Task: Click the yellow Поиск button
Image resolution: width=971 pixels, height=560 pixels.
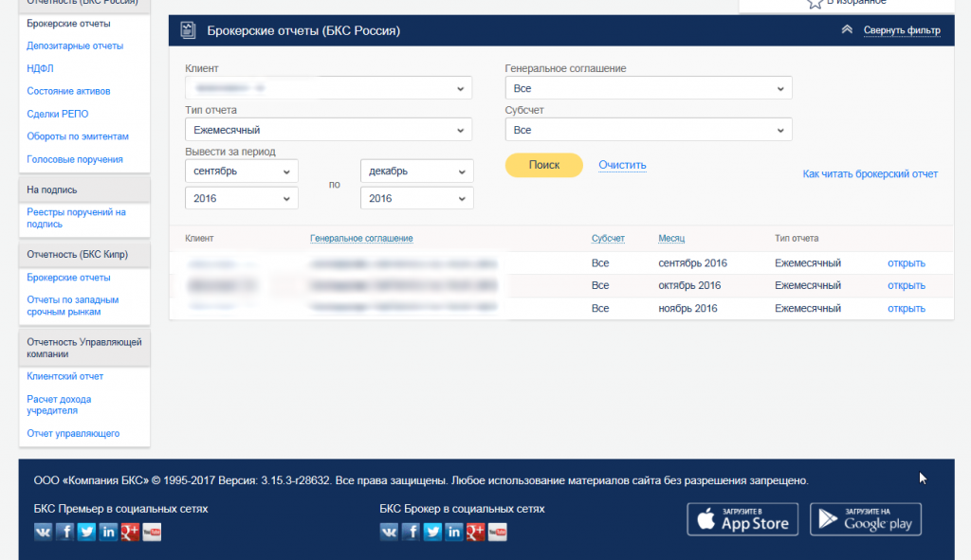Action: (543, 165)
